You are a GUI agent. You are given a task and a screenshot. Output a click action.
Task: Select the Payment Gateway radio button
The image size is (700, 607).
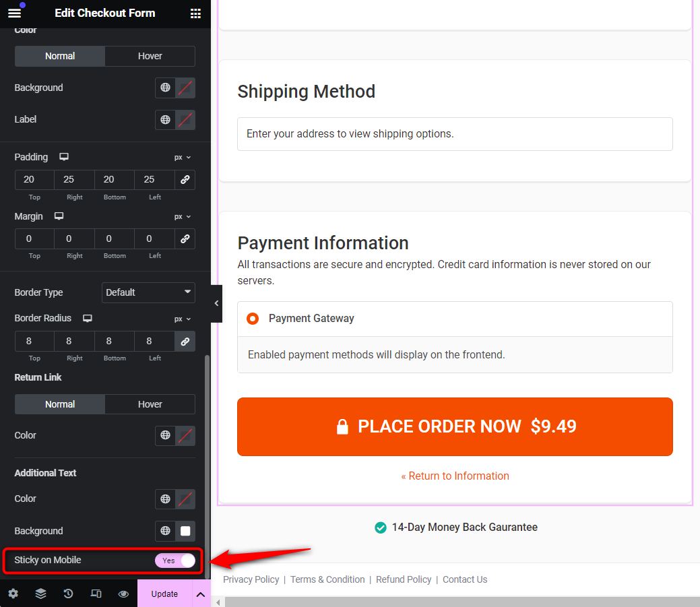tap(253, 319)
